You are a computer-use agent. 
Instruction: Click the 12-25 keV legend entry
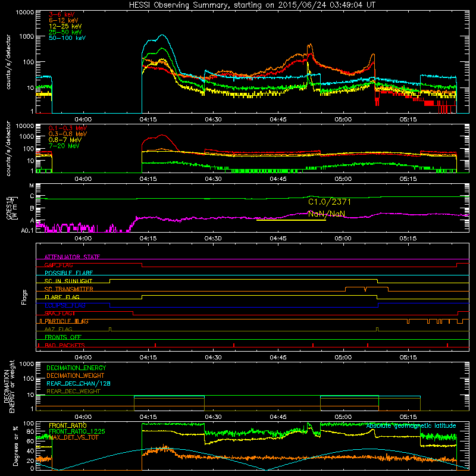[65, 26]
